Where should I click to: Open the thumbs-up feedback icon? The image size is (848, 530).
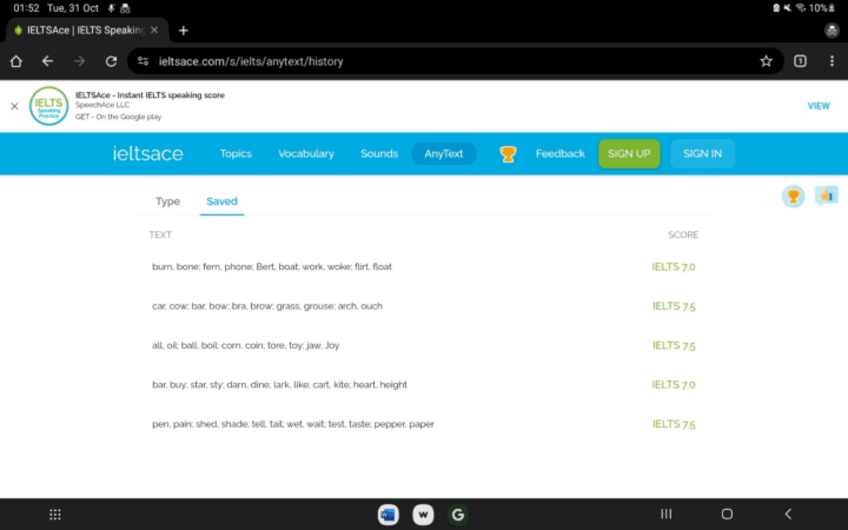click(826, 196)
